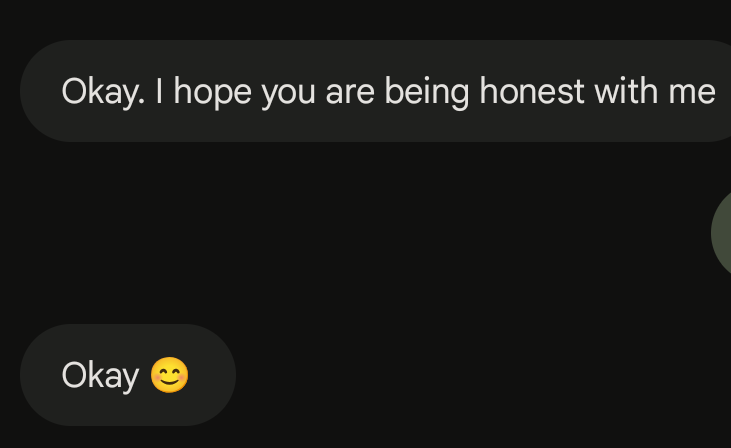Tap the standalone "I" in the first message
Image resolution: width=731 pixels, height=448 pixels.
[160, 92]
